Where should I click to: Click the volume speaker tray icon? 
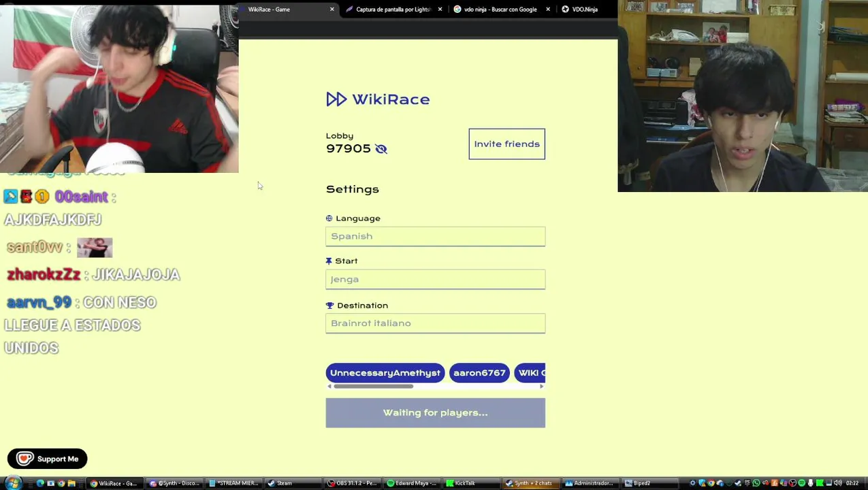839,483
